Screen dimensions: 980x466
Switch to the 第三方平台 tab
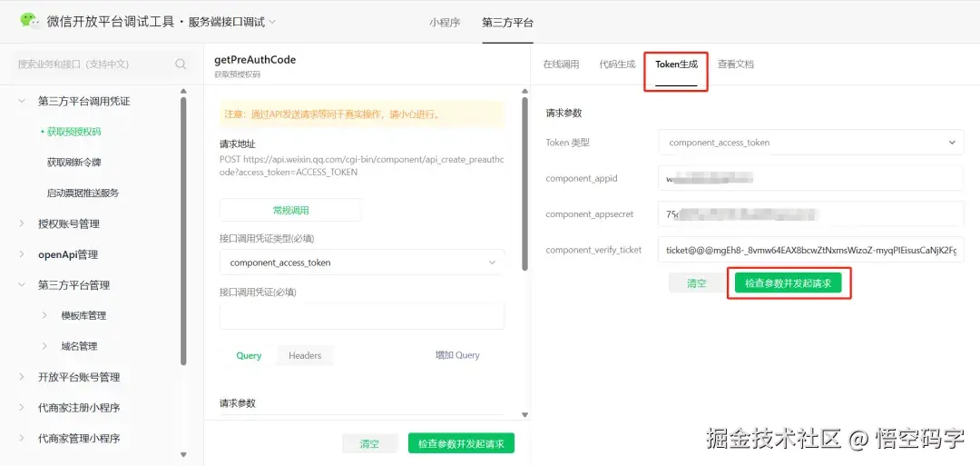tap(507, 22)
